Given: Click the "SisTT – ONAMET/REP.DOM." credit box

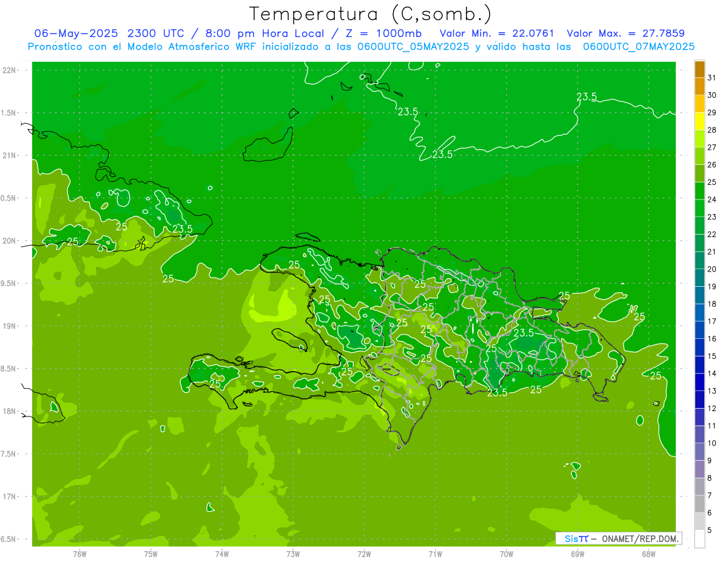Looking at the screenshot, I should [x=618, y=538].
